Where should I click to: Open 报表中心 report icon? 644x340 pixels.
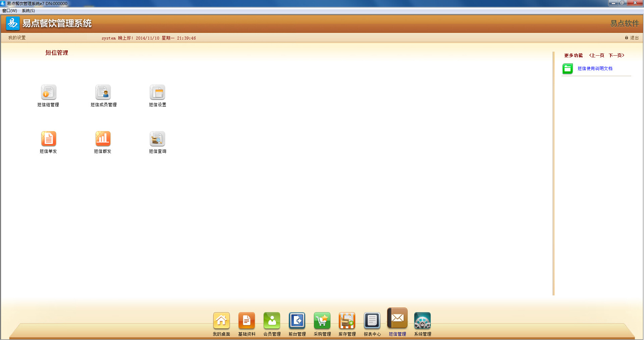coord(372,321)
